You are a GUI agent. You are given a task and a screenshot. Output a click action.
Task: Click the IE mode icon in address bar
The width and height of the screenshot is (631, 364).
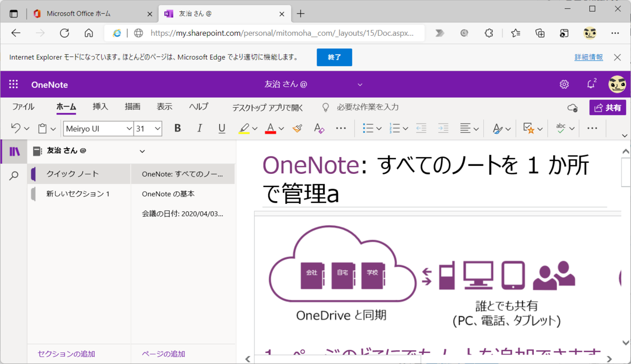pyautogui.click(x=117, y=33)
